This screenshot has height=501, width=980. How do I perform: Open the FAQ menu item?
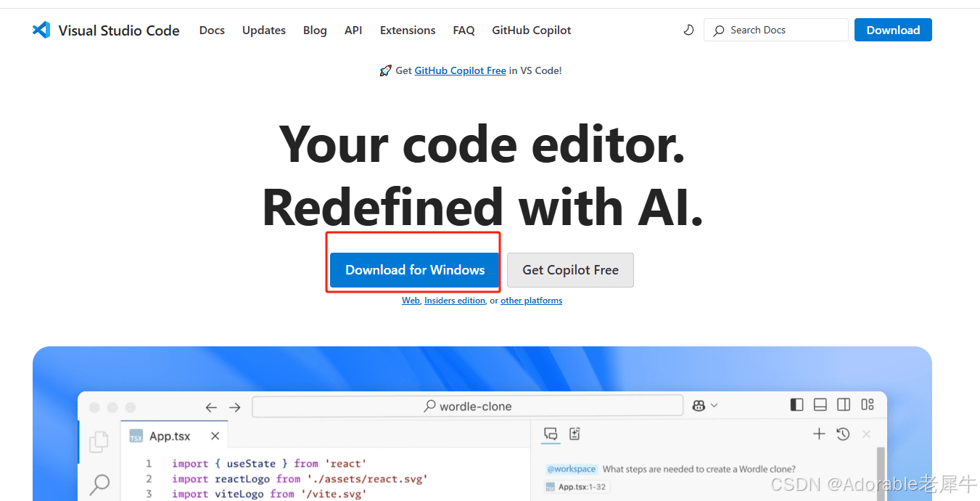pos(464,30)
